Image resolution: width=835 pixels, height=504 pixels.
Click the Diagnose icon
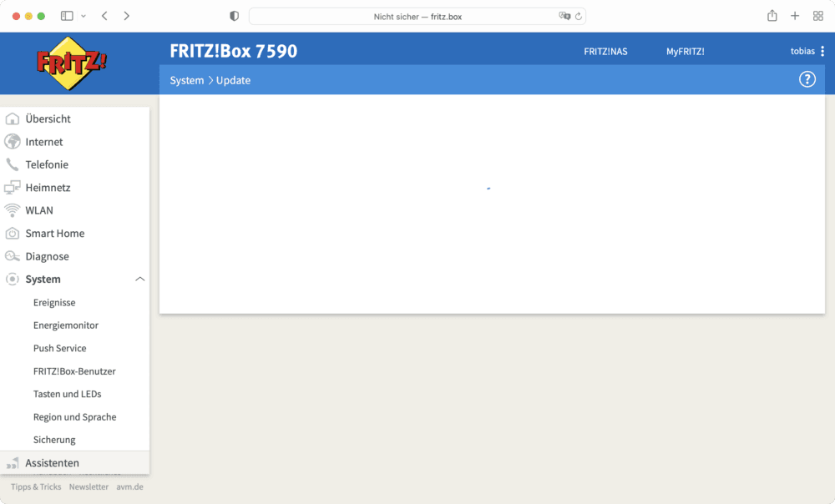click(13, 256)
